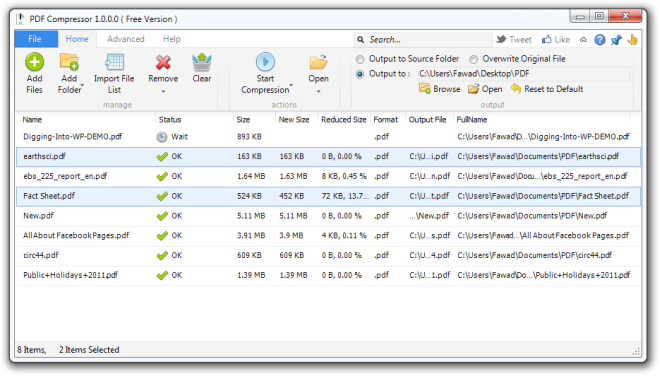This screenshot has width=660, height=376.
Task: Collapse the ribbon with the up chevron
Action: pyautogui.click(x=583, y=40)
